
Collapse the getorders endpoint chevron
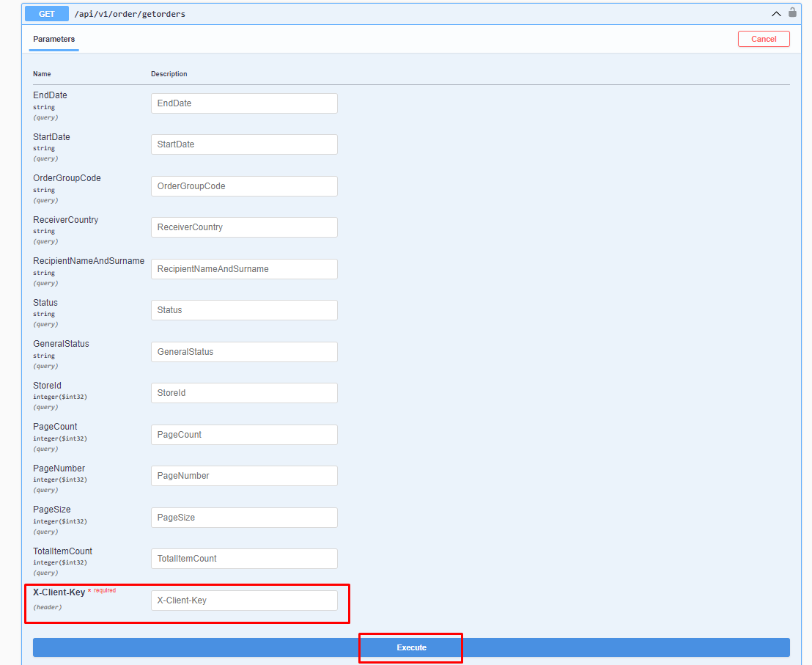pos(776,13)
